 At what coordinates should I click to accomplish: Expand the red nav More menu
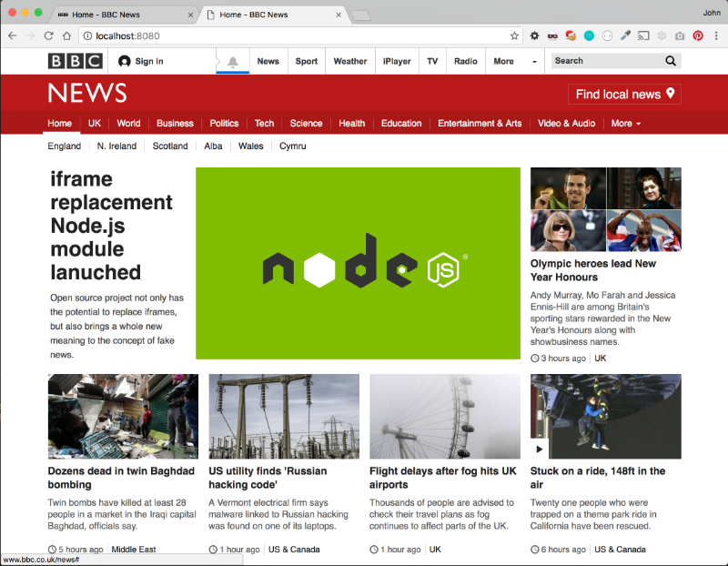click(625, 124)
